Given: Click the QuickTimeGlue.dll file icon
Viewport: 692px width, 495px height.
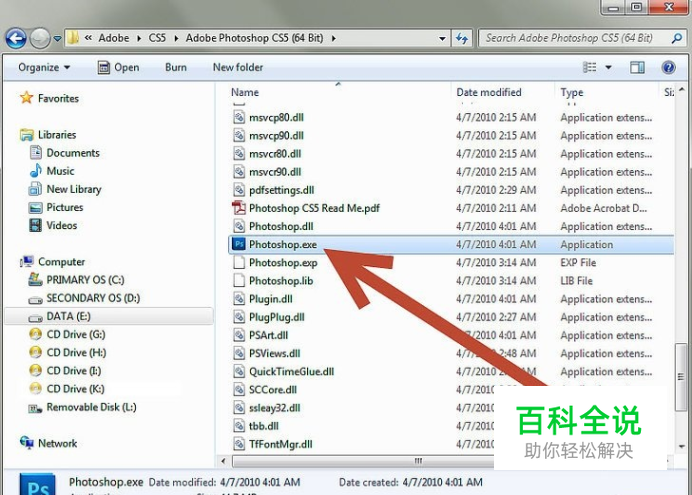Looking at the screenshot, I should tap(239, 371).
